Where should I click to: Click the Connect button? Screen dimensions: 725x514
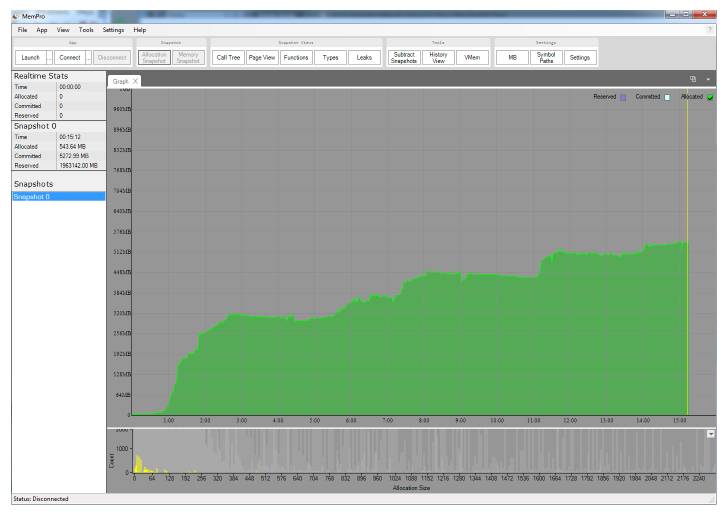pos(70,58)
